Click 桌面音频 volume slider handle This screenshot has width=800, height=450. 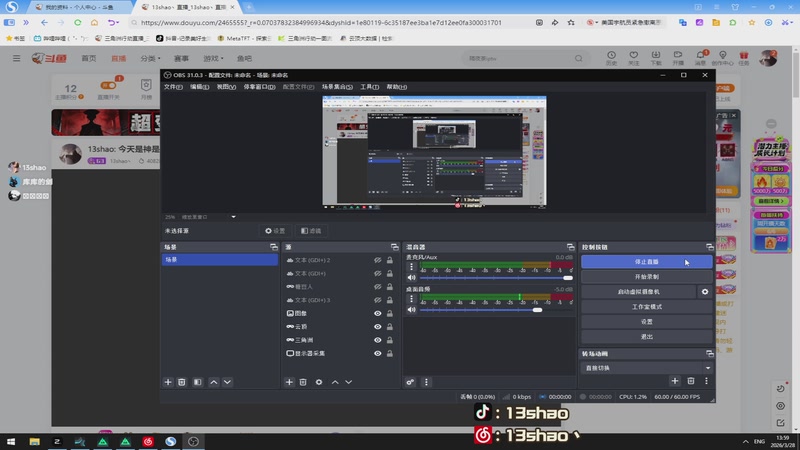(x=537, y=310)
